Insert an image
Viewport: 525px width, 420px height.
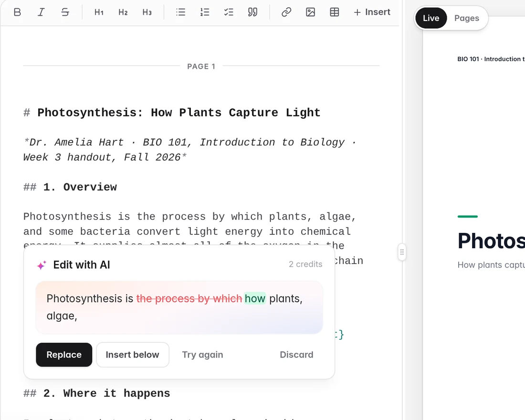point(310,12)
